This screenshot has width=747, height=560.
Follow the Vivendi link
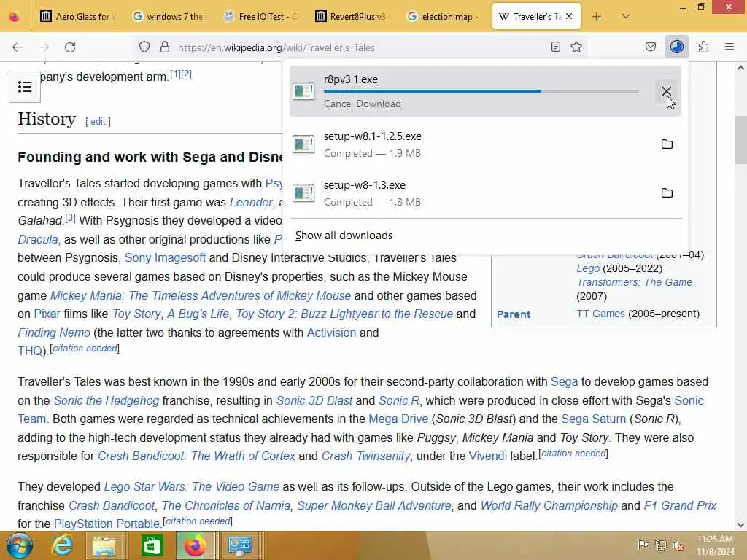coord(488,456)
